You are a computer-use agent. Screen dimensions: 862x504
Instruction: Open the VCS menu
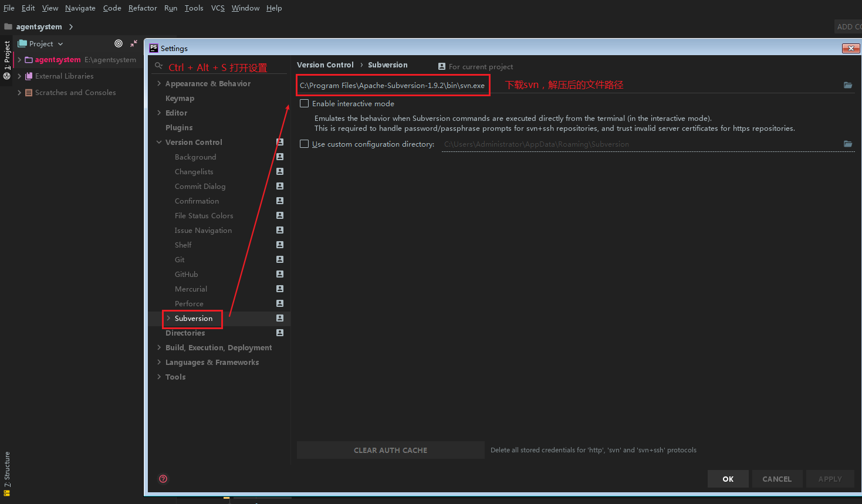(x=218, y=8)
